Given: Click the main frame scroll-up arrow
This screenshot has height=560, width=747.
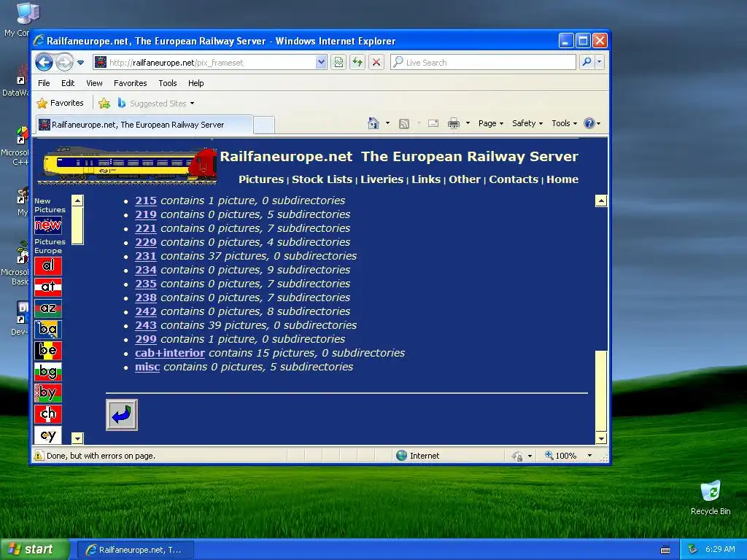Looking at the screenshot, I should [601, 201].
